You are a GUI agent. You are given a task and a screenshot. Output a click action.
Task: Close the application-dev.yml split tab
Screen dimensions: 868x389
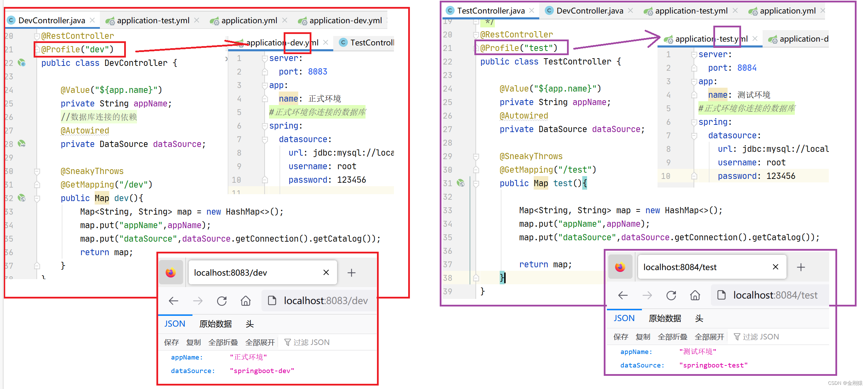coord(326,42)
